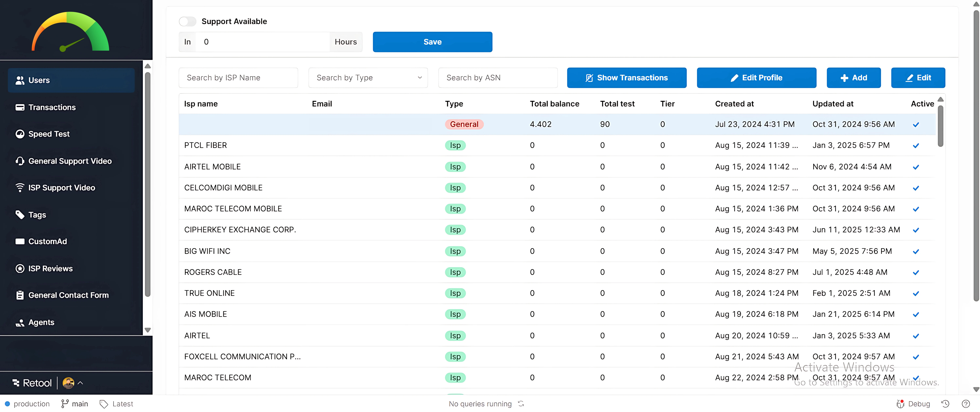The image size is (980, 412).
Task: Toggle Active checkmark for TRUE ONLINE
Action: (x=916, y=294)
